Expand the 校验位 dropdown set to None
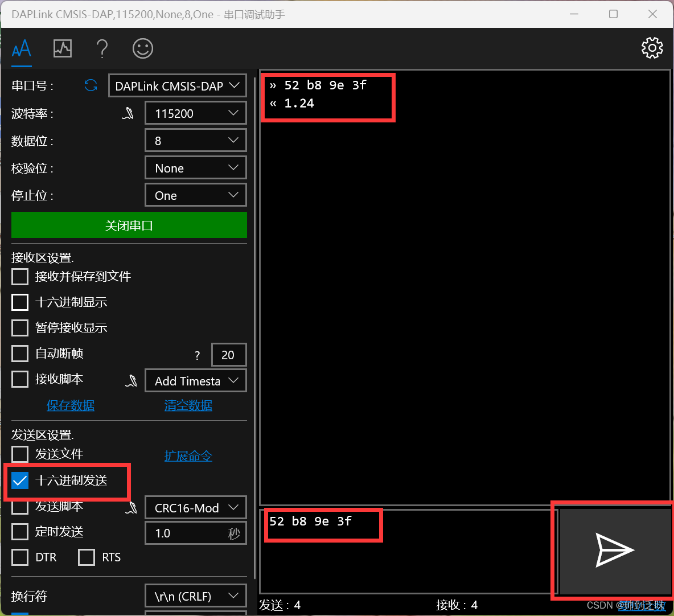This screenshot has width=674, height=616. pos(195,167)
